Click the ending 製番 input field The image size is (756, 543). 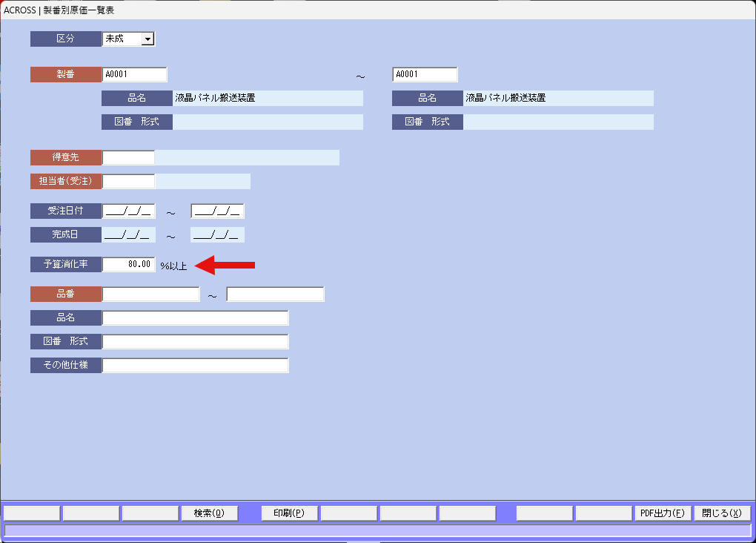tap(425, 74)
